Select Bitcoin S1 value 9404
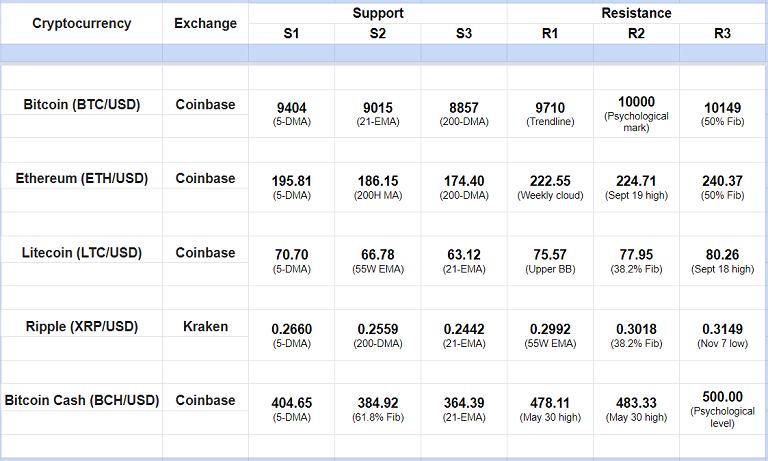Screen dimensions: 768x461 [291, 104]
